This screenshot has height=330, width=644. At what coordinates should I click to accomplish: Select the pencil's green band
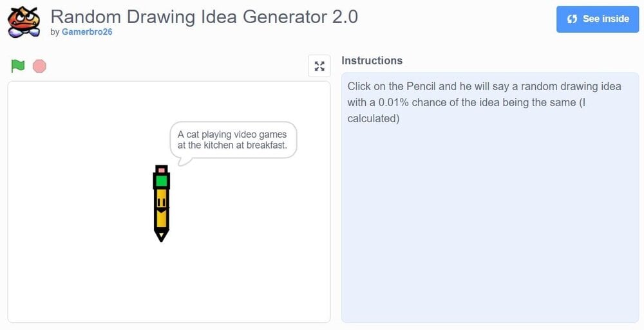pos(161,181)
